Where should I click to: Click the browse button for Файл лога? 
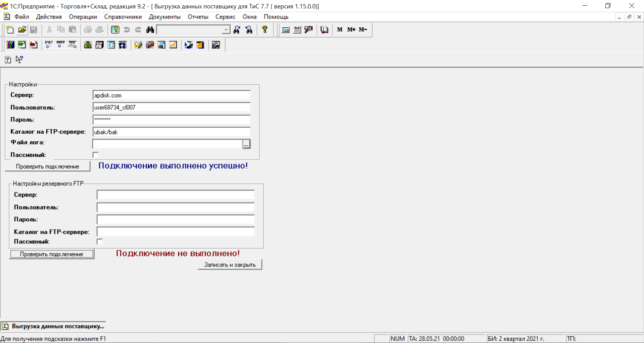pyautogui.click(x=246, y=144)
